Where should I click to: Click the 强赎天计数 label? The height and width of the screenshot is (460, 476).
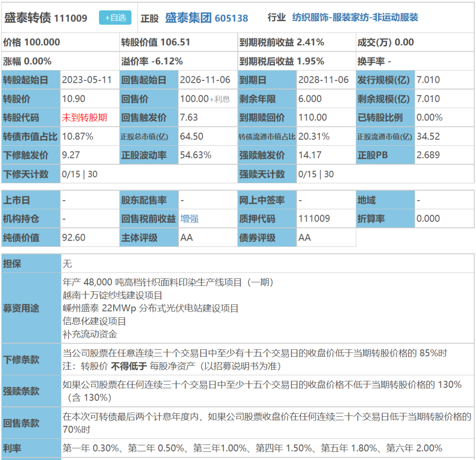262,174
